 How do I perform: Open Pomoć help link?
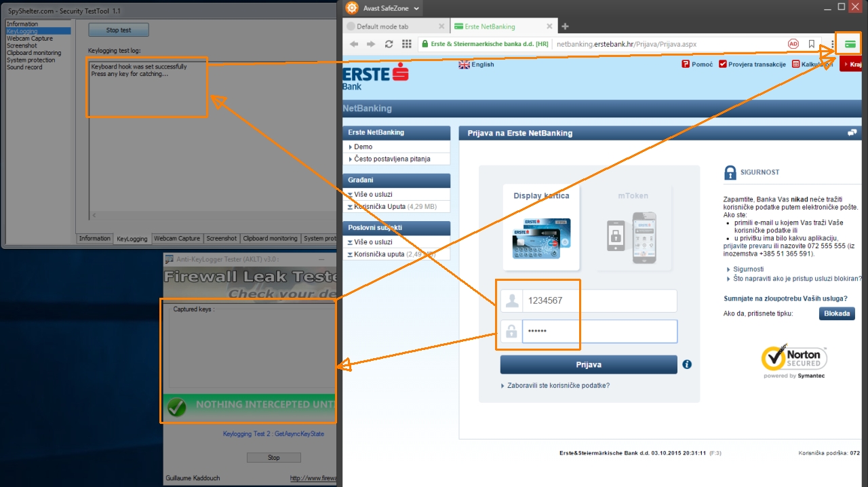(697, 64)
